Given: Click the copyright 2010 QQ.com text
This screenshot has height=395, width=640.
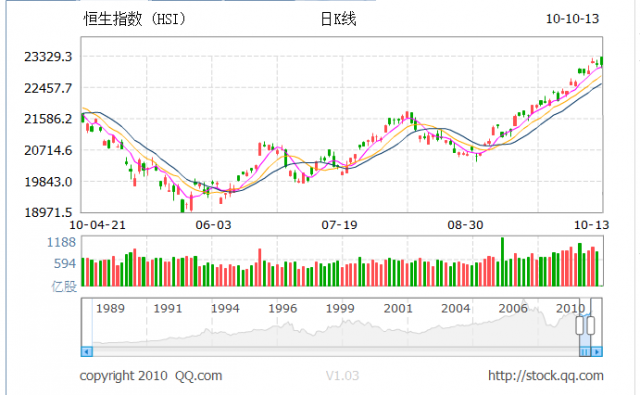Looking at the screenshot, I should click(x=151, y=376).
